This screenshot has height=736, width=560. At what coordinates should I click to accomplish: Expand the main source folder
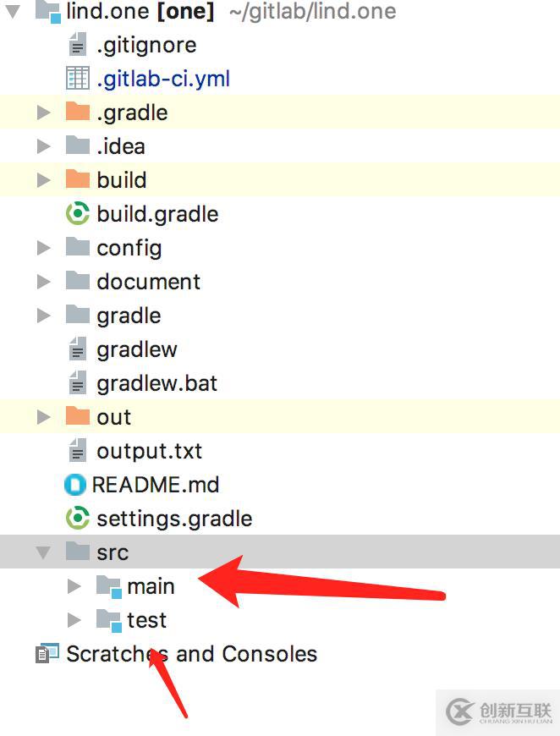pyautogui.click(x=74, y=586)
